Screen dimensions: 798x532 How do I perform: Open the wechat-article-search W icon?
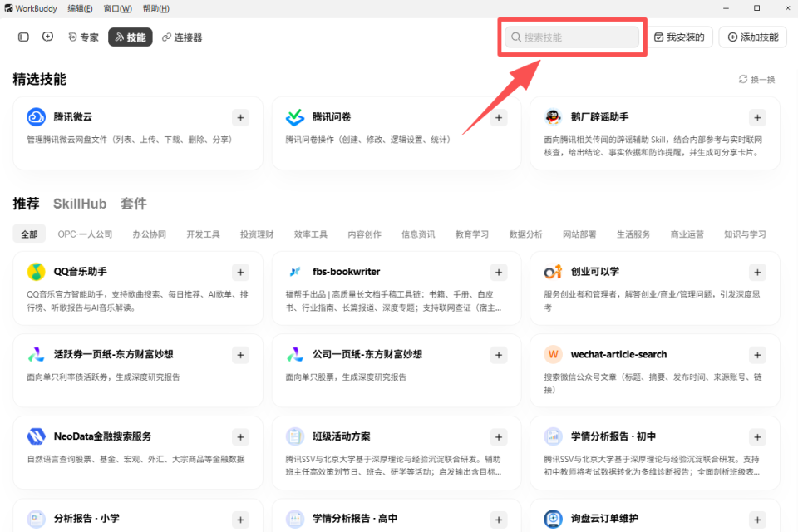pyautogui.click(x=554, y=354)
